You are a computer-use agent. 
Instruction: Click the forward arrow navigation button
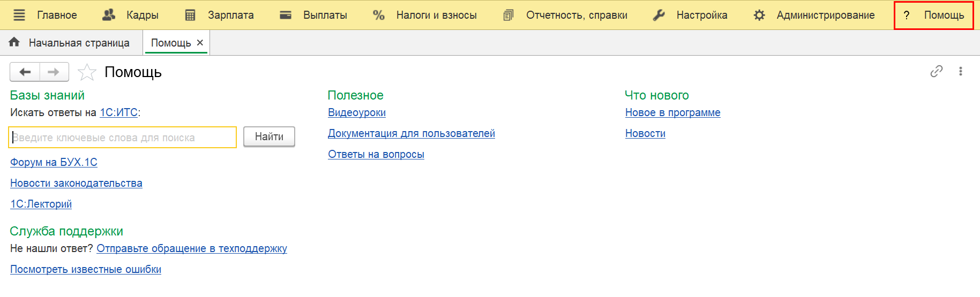pos(54,72)
